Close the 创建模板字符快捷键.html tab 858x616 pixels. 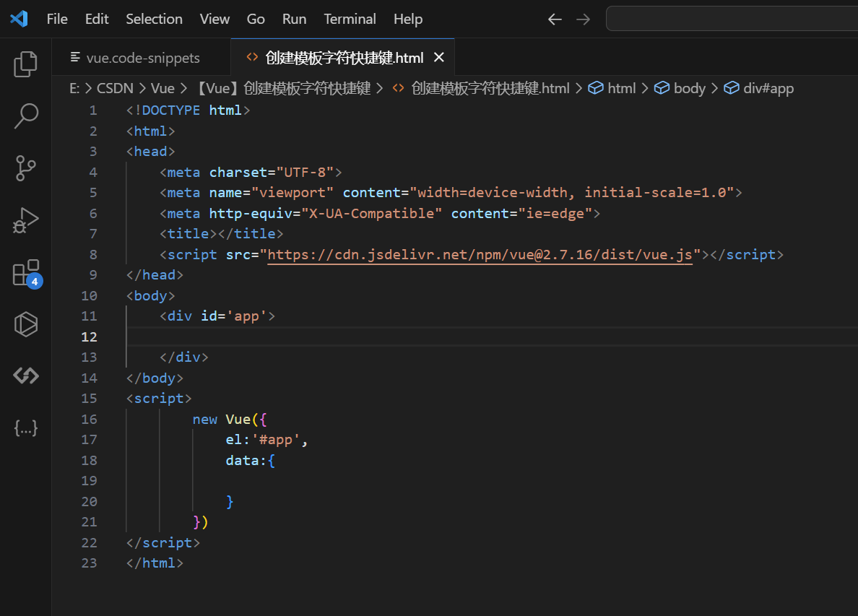point(439,58)
